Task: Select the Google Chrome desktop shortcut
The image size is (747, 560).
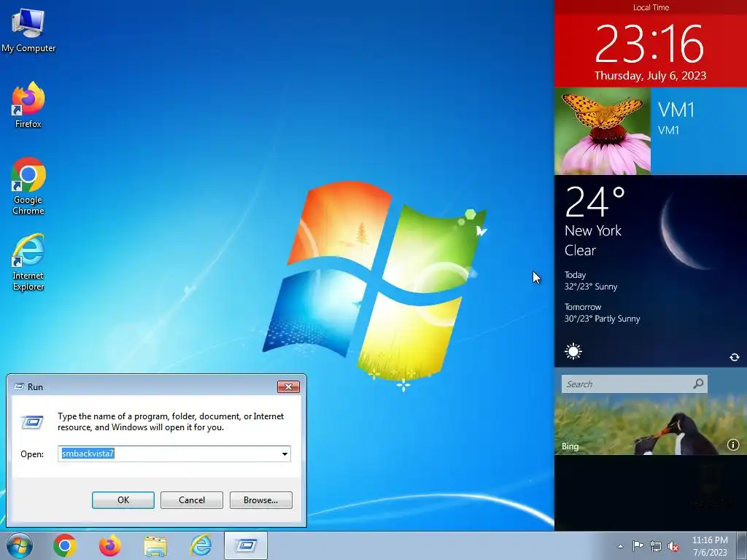Action: 28,186
